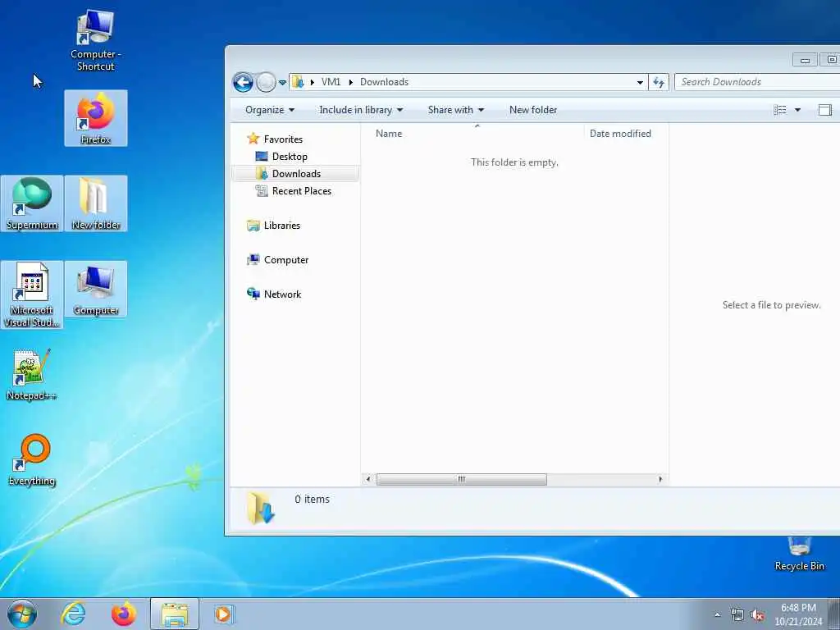
Task: Open the Windows Start menu orb
Action: [x=22, y=614]
